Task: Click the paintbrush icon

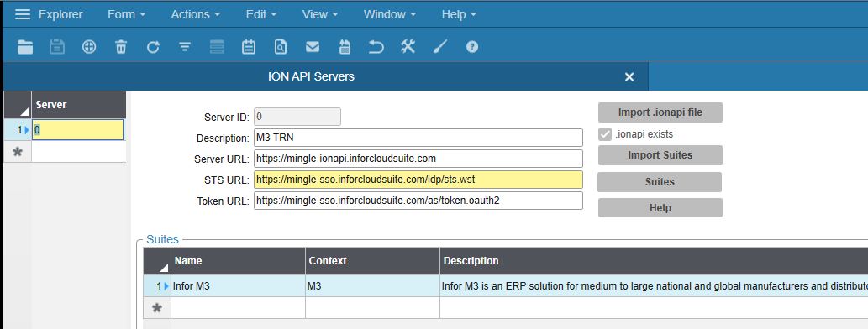Action: [x=440, y=47]
